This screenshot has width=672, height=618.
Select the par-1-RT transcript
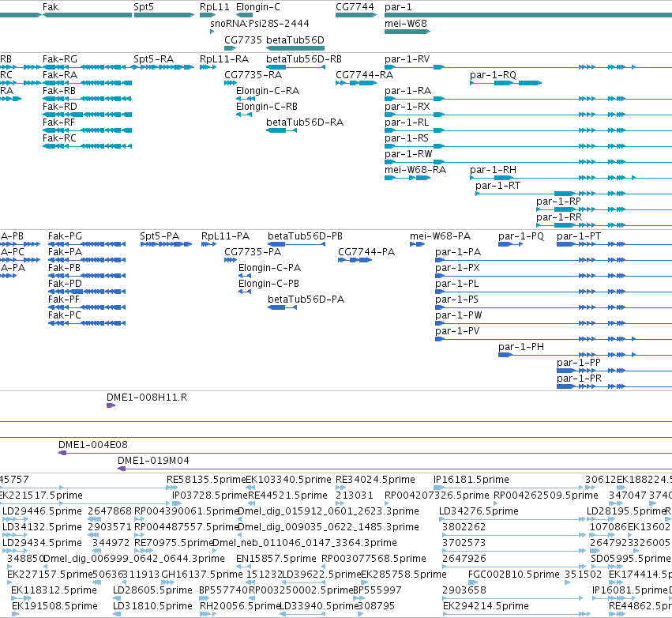tap(574, 194)
